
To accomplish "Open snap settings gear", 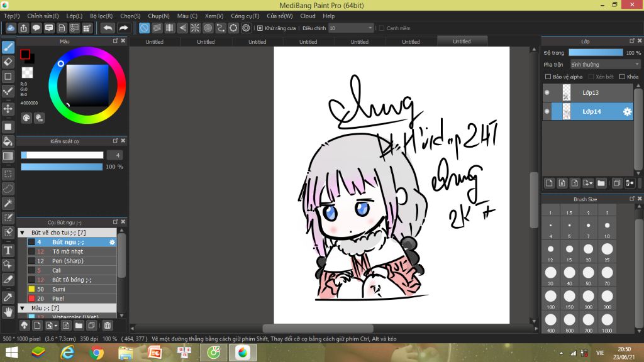I will (x=246, y=28).
